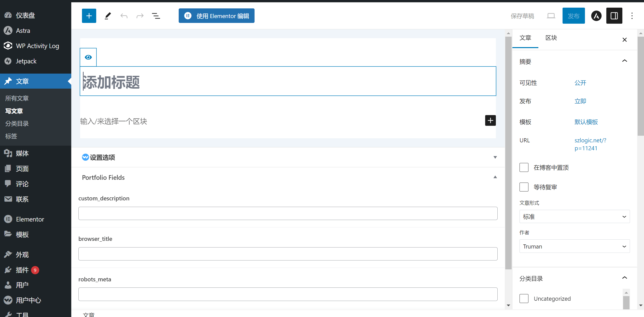Open Elementor menu in sidebar
This screenshot has height=317, width=644.
click(36, 219)
